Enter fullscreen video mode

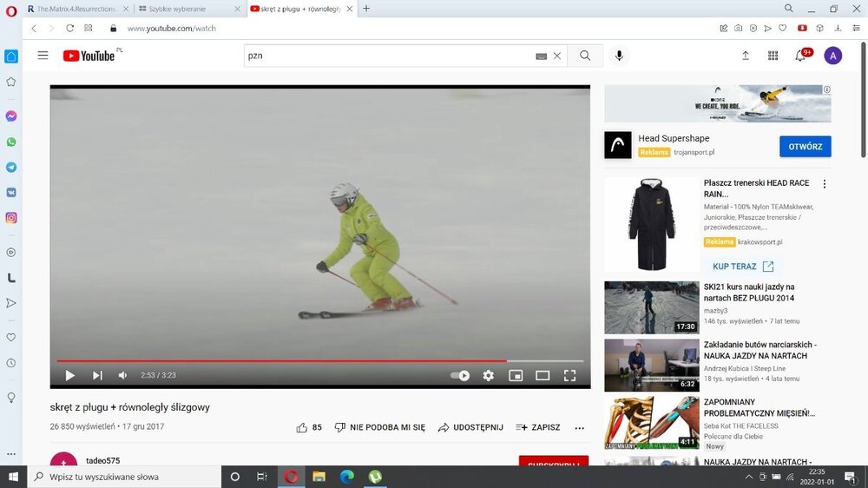[569, 375]
